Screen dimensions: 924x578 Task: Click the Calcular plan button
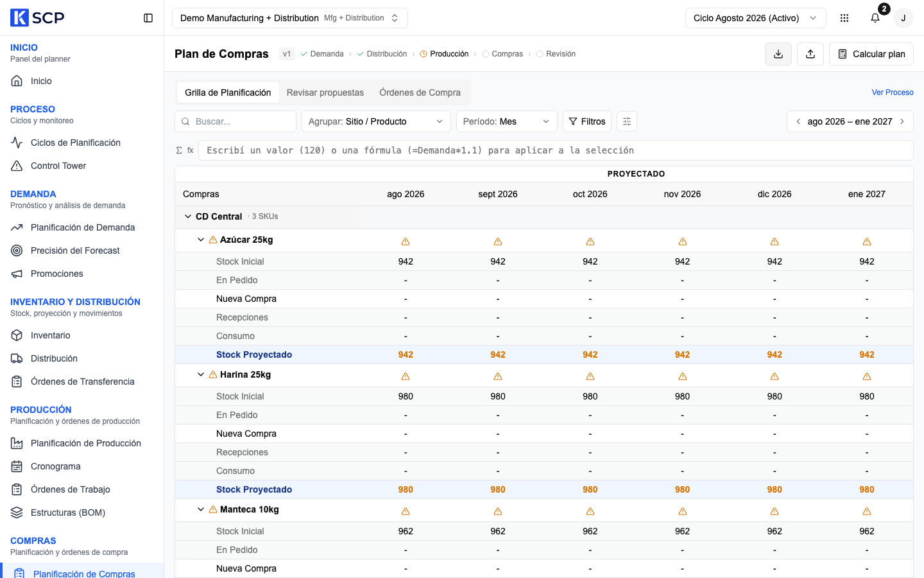pos(871,54)
